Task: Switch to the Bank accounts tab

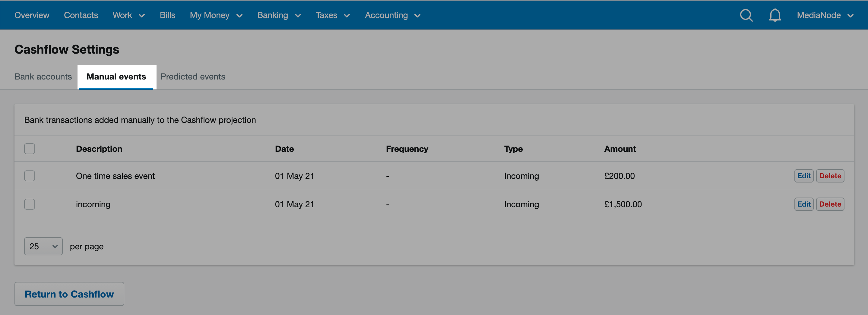Action: point(43,77)
